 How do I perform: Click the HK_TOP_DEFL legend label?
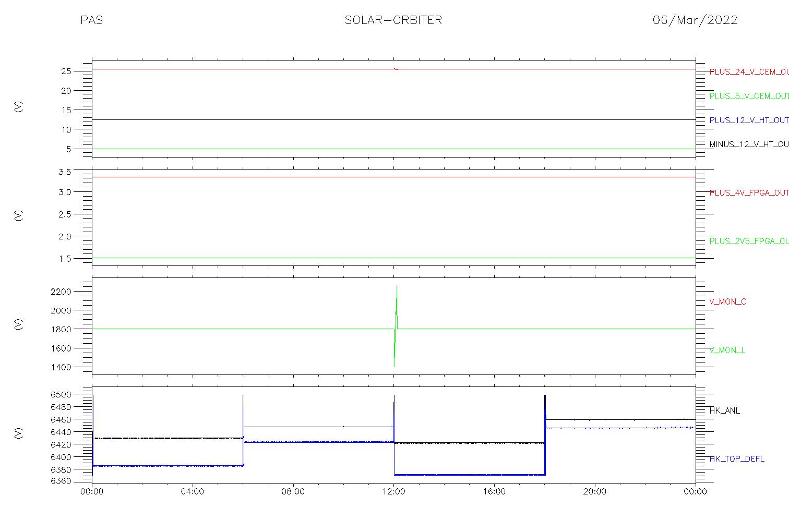737,459
